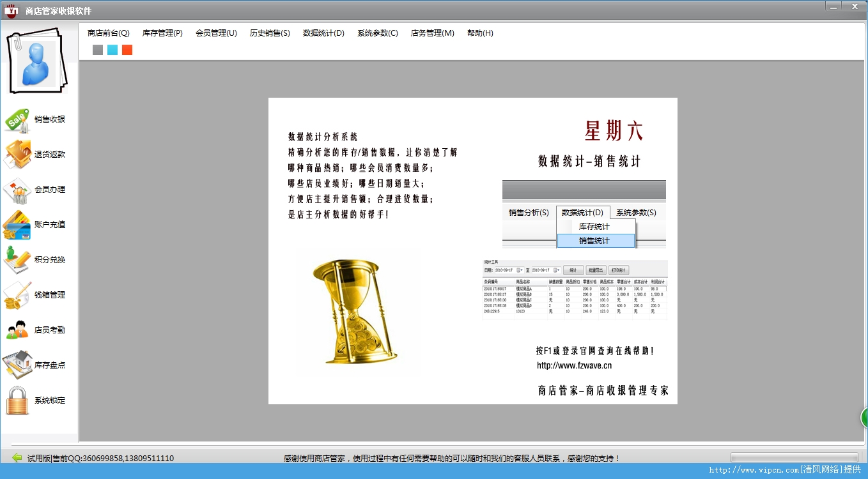868x479 pixels.
Task: Select the gray theme color swatch
Action: [97, 49]
